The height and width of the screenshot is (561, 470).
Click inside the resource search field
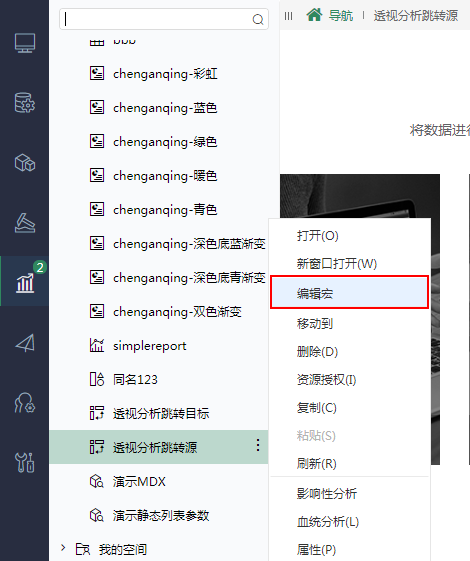tap(157, 19)
